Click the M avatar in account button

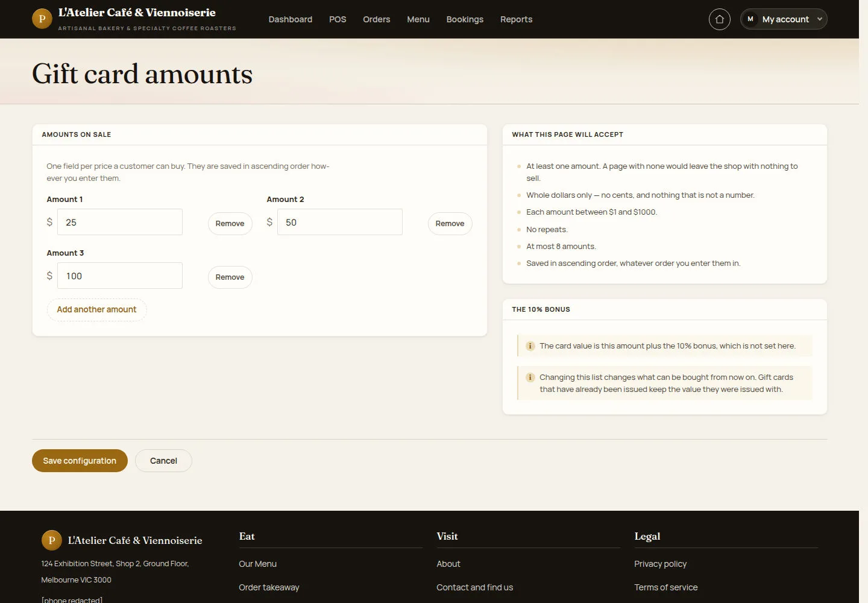click(750, 19)
